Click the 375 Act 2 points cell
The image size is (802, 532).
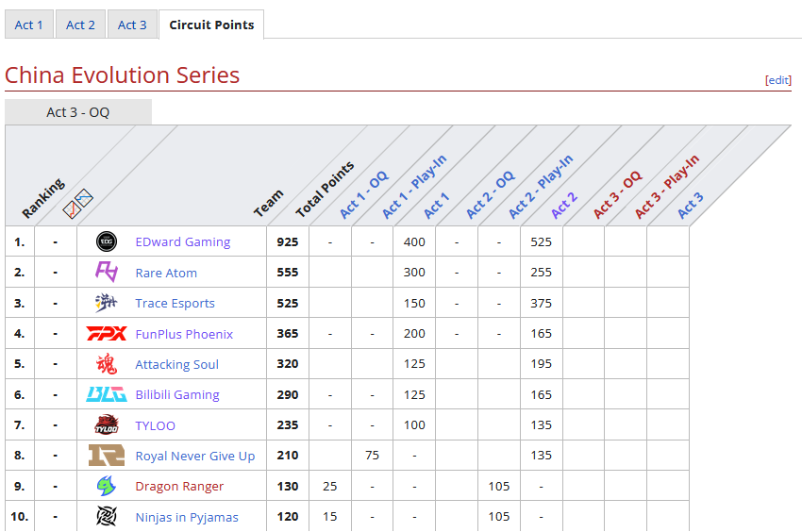542,304
